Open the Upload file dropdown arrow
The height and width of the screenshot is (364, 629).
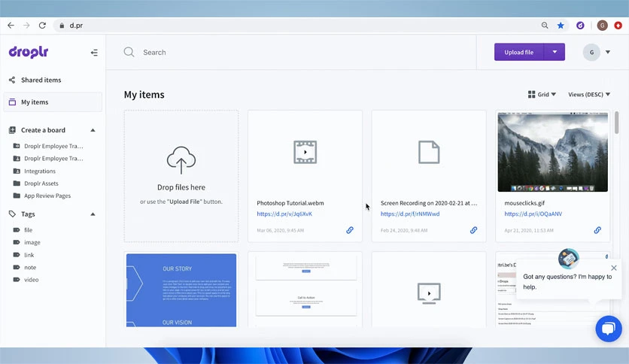click(x=555, y=52)
